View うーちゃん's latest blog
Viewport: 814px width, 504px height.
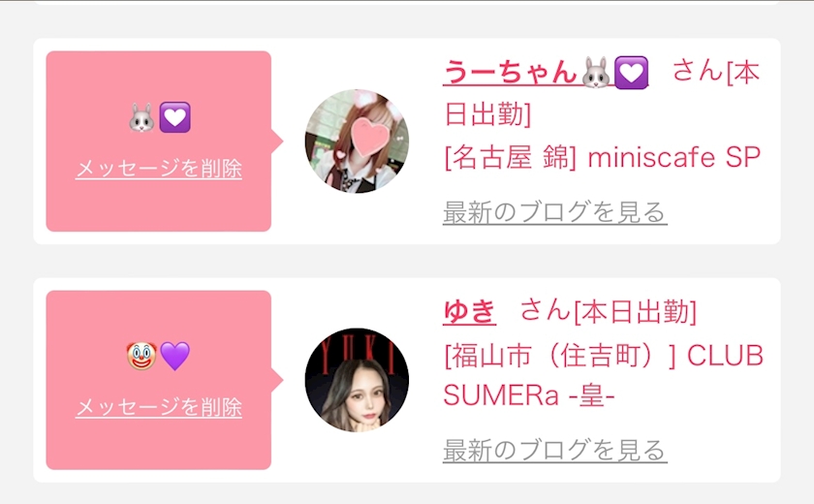554,211
